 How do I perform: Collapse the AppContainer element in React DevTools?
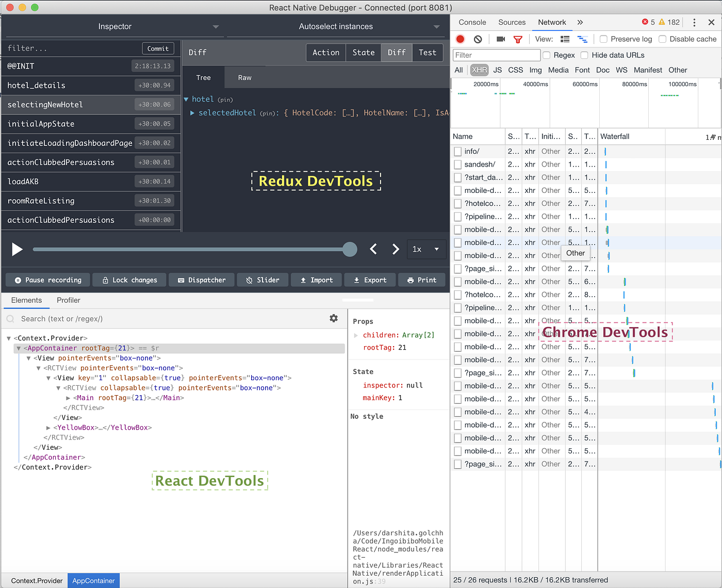click(18, 348)
